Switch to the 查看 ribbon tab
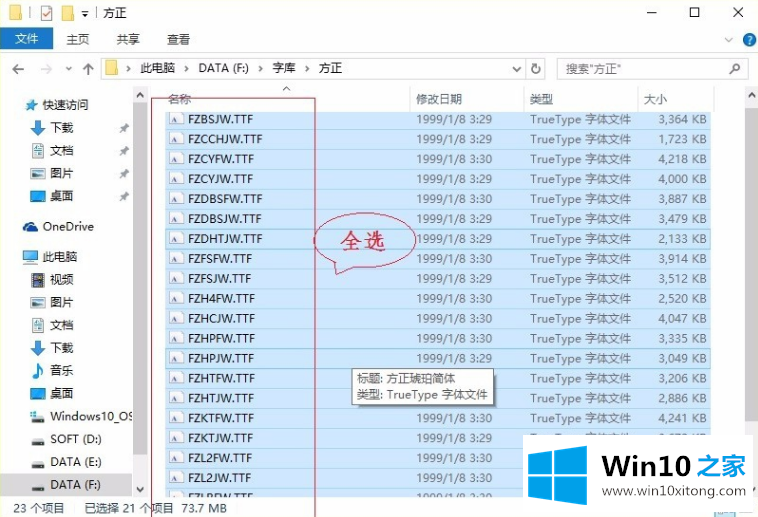This screenshot has width=758, height=517. point(178,39)
